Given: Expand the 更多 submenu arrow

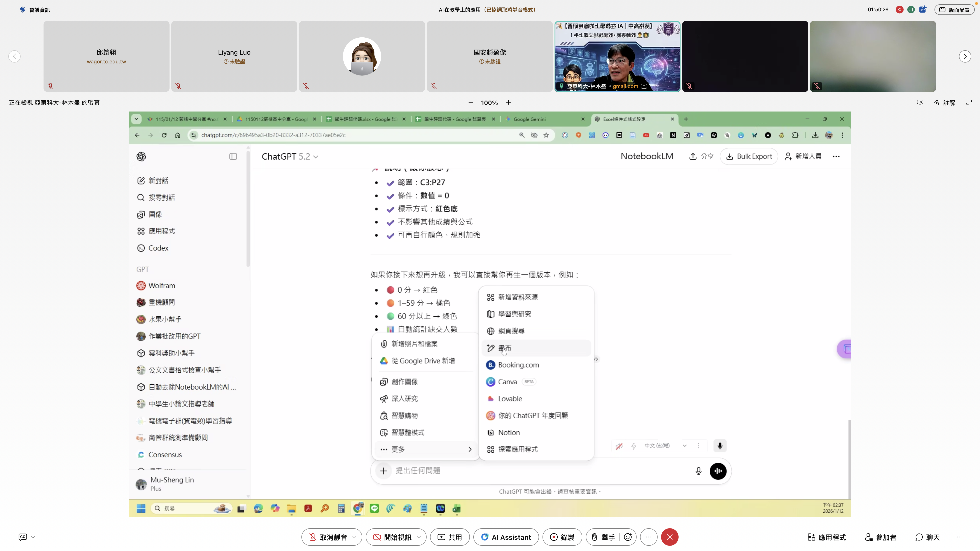Looking at the screenshot, I should click(470, 449).
